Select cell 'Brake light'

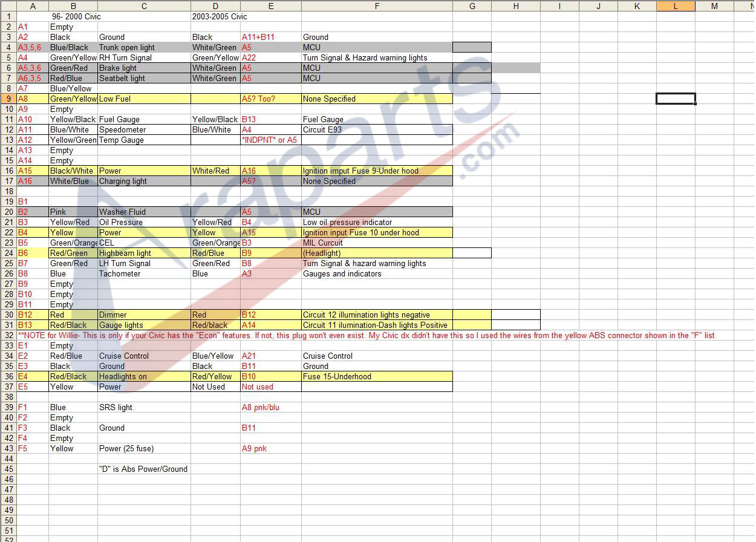tap(144, 68)
